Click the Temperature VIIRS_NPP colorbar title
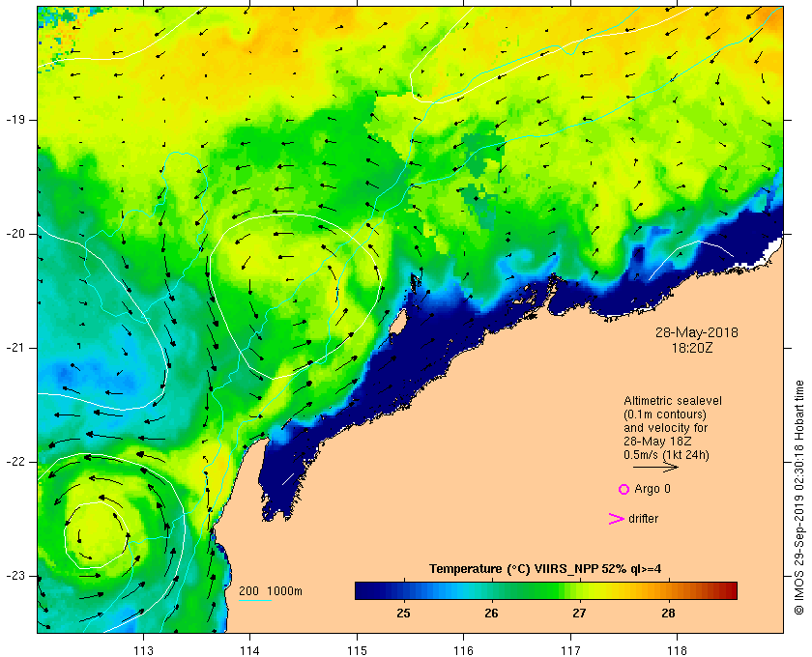Image resolution: width=812 pixels, height=657 pixels. (x=545, y=569)
